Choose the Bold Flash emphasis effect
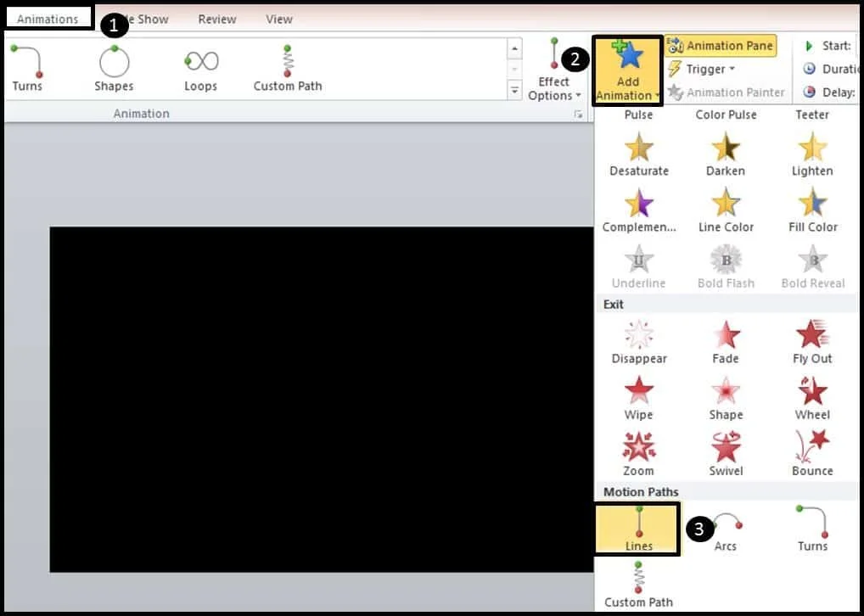 pos(726,268)
